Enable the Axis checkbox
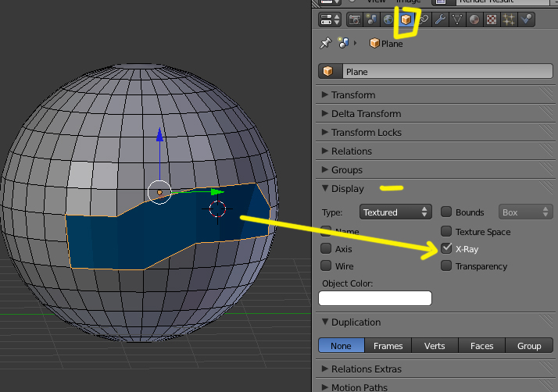Image resolution: width=558 pixels, height=392 pixels. (326, 248)
